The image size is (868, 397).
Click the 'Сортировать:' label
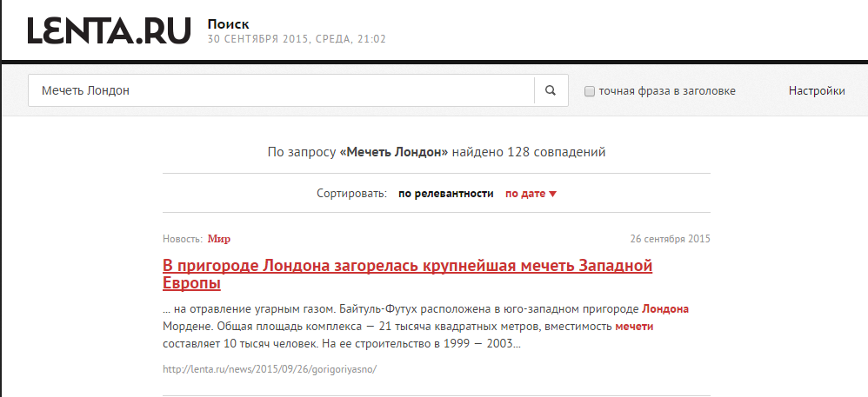(x=351, y=194)
